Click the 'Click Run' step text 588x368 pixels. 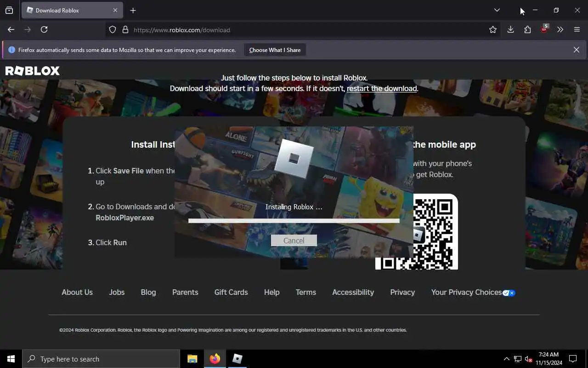(111, 242)
